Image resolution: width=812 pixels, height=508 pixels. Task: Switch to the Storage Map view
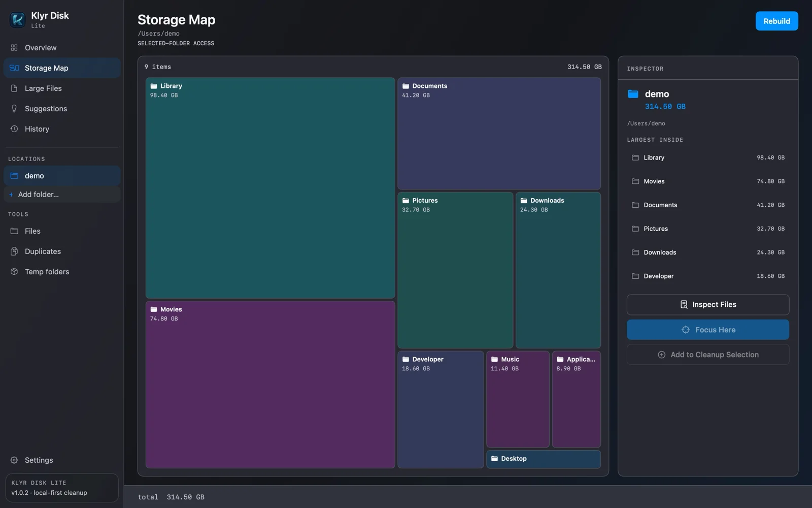[x=62, y=68]
